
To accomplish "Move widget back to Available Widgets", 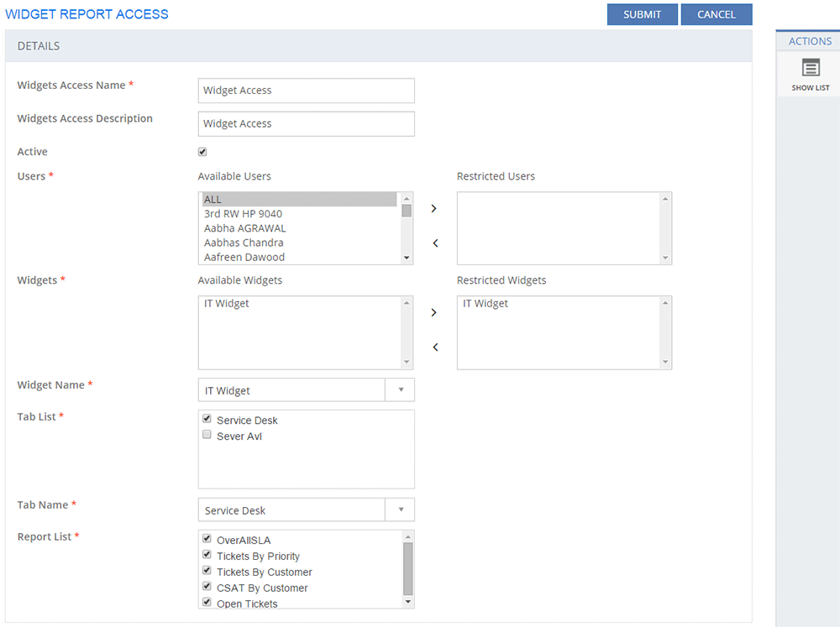I will pyautogui.click(x=433, y=347).
